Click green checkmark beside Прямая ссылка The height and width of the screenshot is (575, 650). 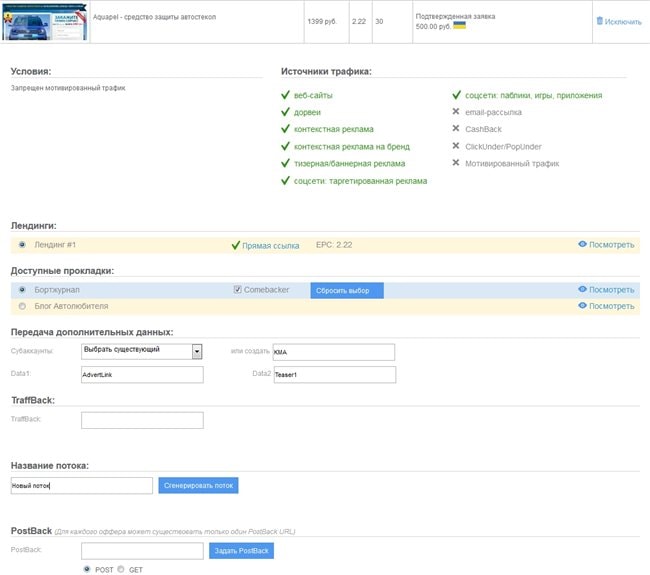click(236, 244)
